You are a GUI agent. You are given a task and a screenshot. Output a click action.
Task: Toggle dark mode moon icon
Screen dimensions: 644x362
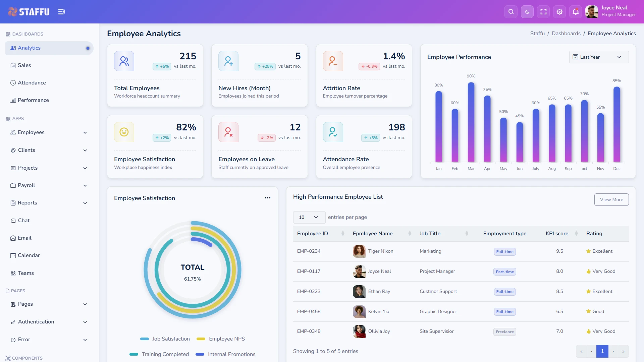pos(527,12)
